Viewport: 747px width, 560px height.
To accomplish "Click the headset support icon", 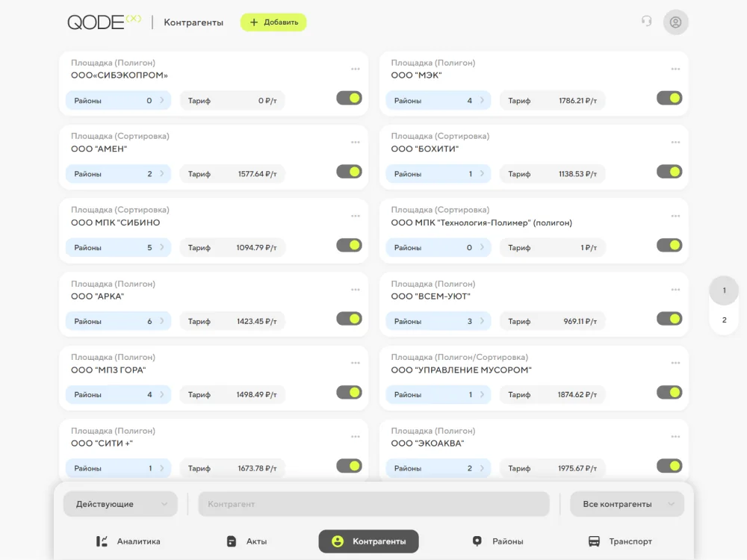I will (646, 21).
